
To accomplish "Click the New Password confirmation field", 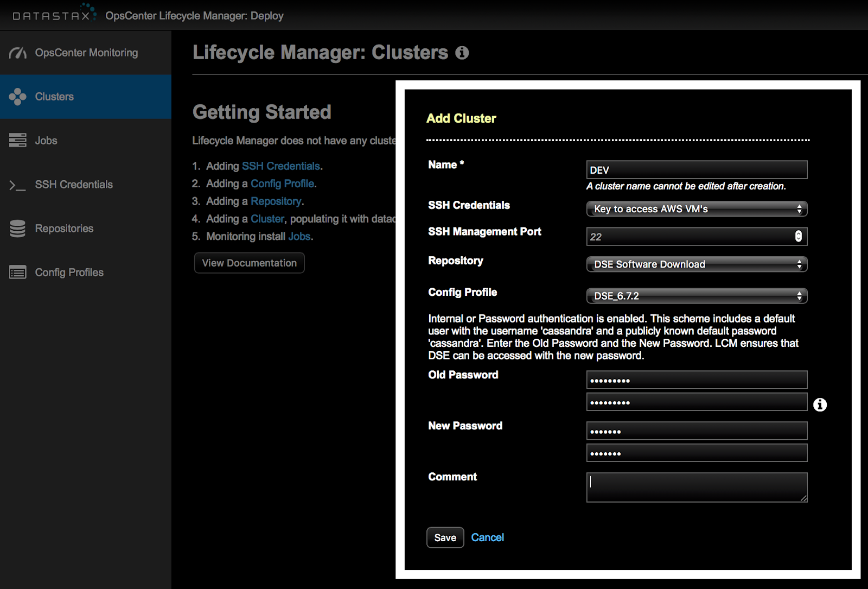I will (x=697, y=453).
